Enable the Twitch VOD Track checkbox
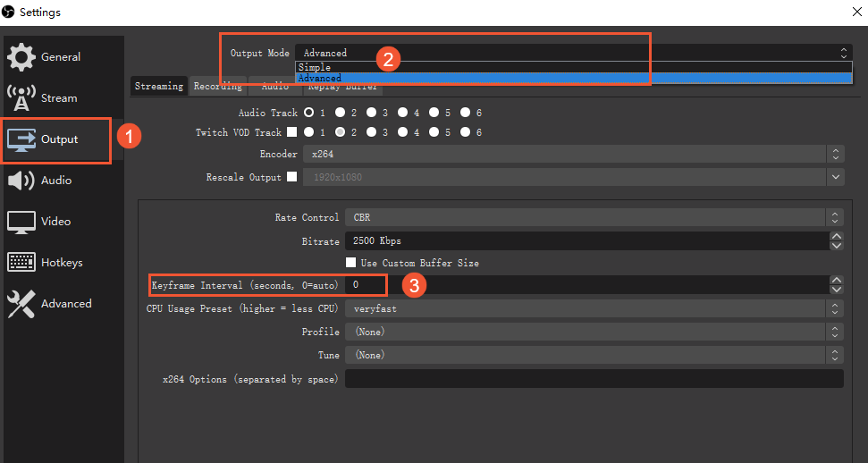This screenshot has height=463, width=868. (291, 131)
